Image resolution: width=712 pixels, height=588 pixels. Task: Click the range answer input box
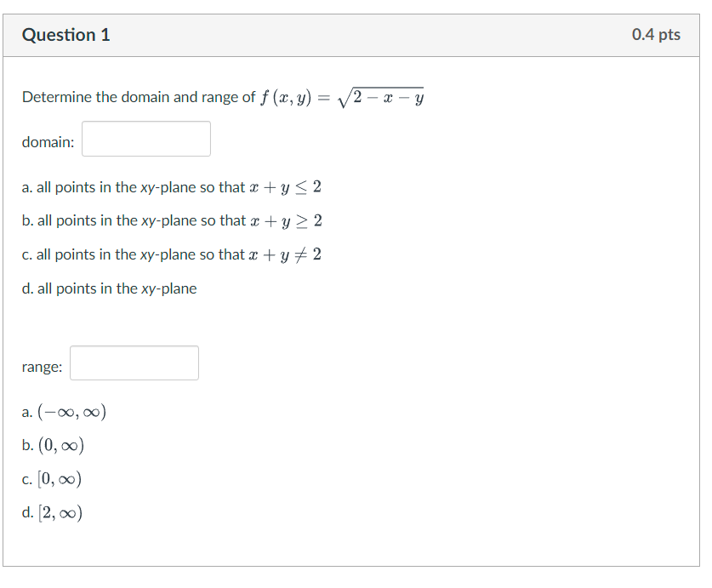point(134,363)
